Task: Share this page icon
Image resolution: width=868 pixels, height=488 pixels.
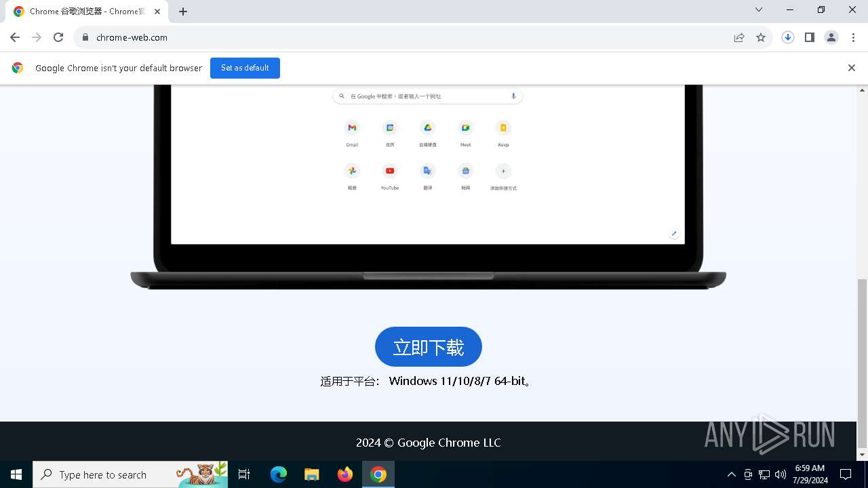Action: (739, 37)
